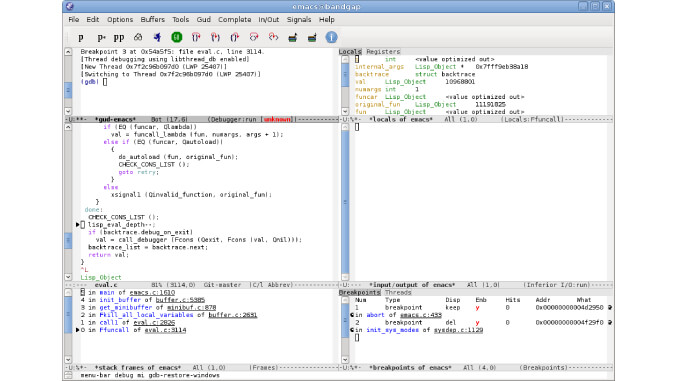Click the binoculars watch expression icon
678x381 pixels.
click(138, 37)
